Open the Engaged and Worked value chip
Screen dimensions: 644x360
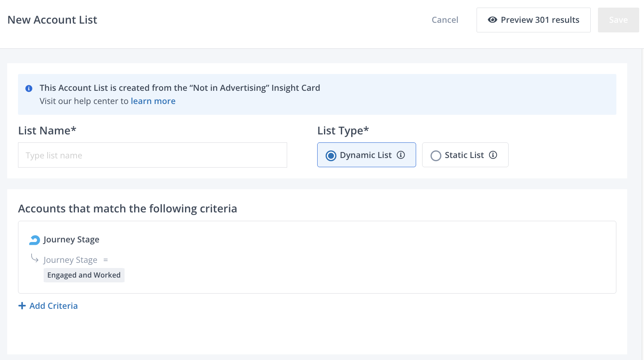[x=84, y=275]
